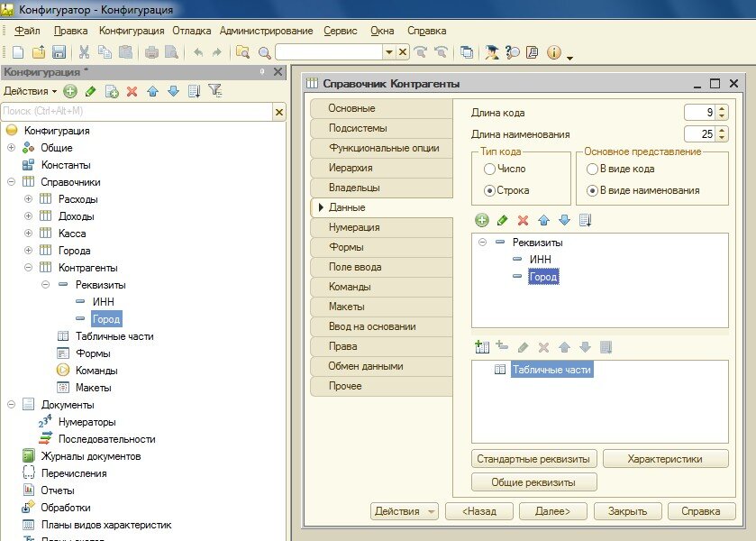The image size is (756, 541).
Task: Select Константы in configuration tree
Action: 66,165
